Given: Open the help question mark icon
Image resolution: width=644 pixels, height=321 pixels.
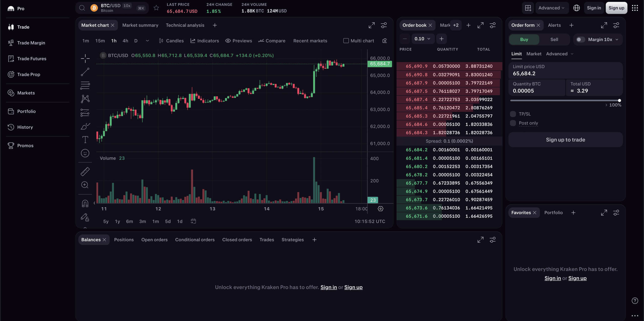Looking at the screenshot, I should [635, 301].
